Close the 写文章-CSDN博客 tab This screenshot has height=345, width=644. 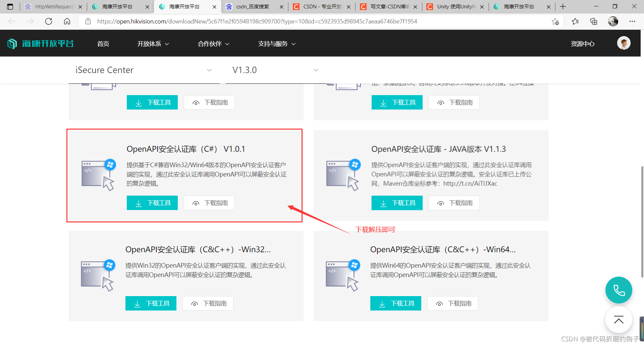point(415,7)
